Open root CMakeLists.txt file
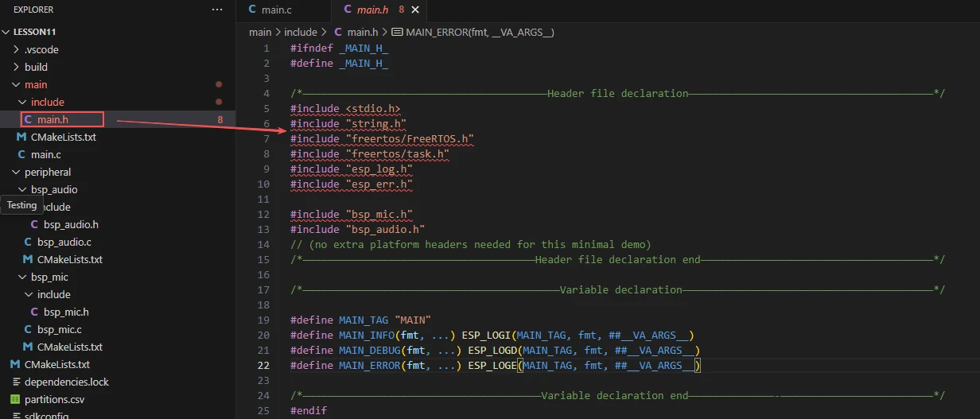The image size is (980, 419). [56, 364]
